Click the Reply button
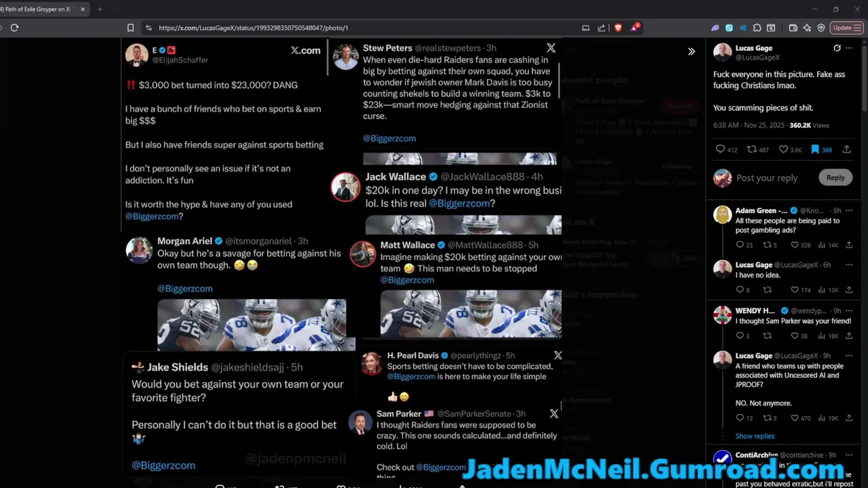The image size is (868, 488). [x=835, y=178]
